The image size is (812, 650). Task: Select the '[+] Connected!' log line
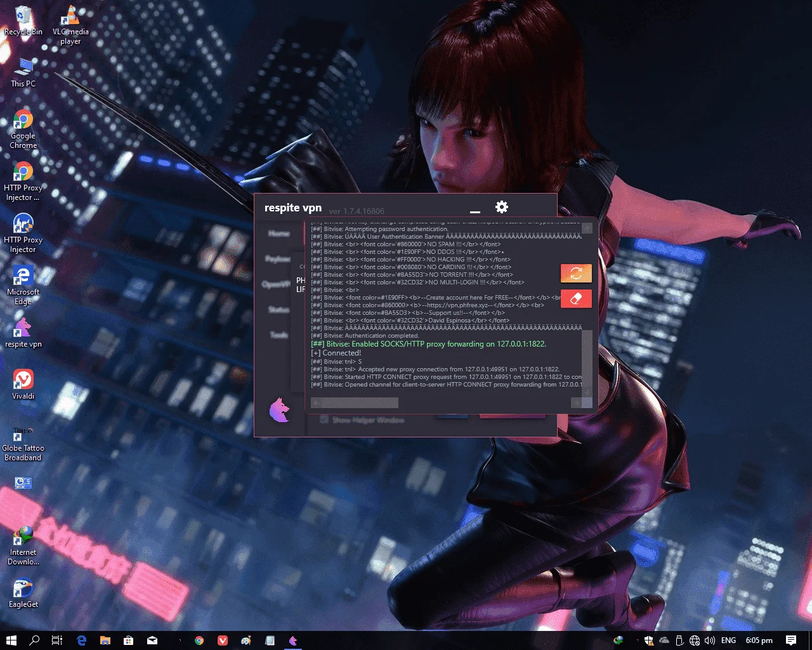tap(336, 353)
